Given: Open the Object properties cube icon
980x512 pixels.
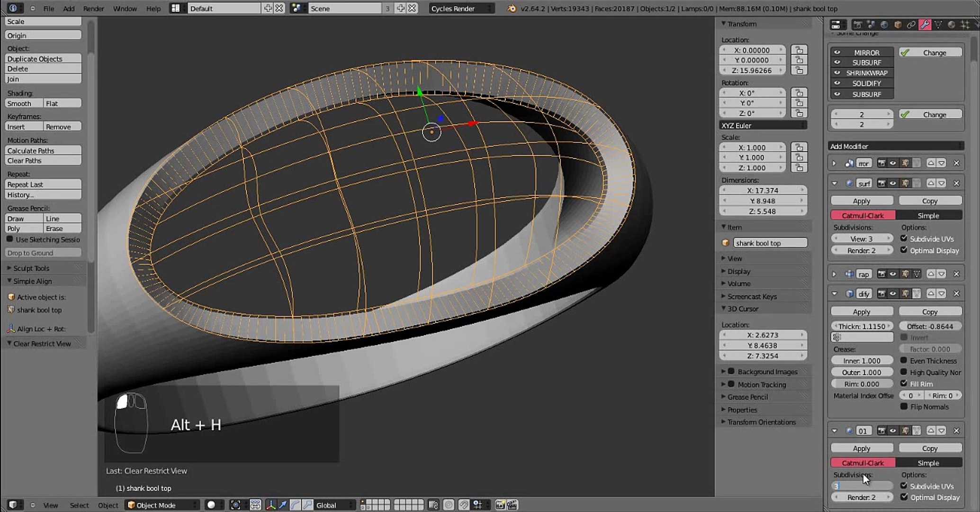Looking at the screenshot, I should click(898, 25).
